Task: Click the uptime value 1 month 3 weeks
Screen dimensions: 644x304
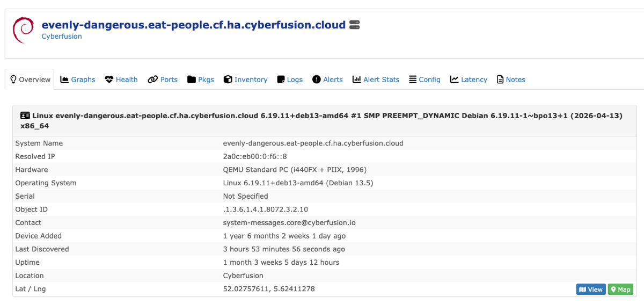Action: 281,263
